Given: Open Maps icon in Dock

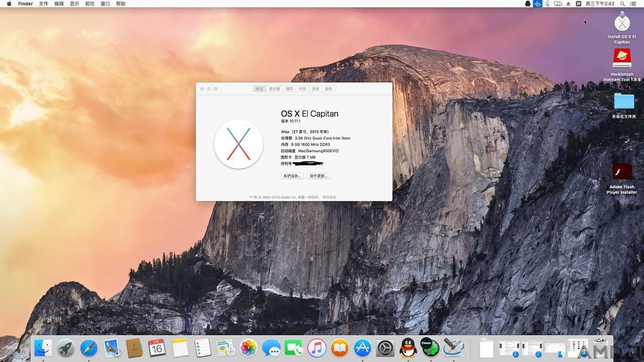Looking at the screenshot, I should (225, 348).
